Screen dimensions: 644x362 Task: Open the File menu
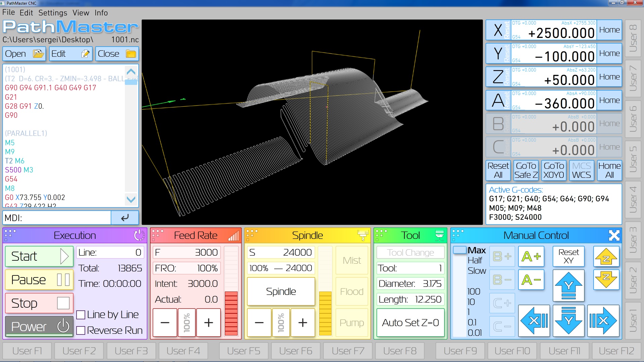click(x=9, y=13)
